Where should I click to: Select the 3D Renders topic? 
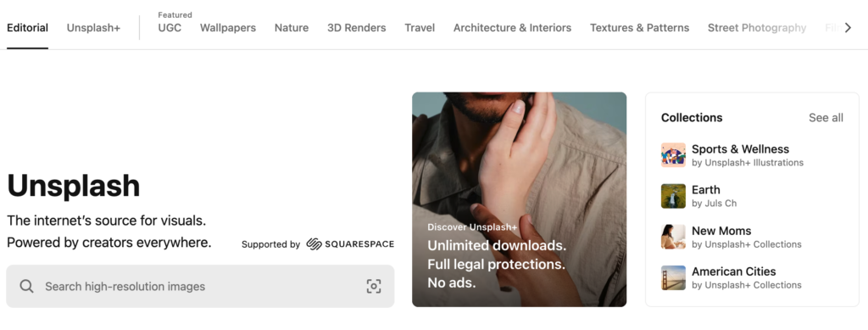pos(357,28)
